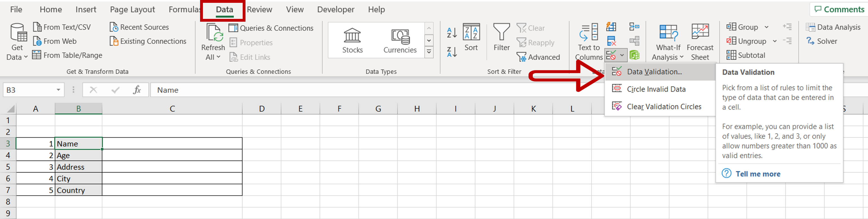Open the Comments pane button

[839, 9]
